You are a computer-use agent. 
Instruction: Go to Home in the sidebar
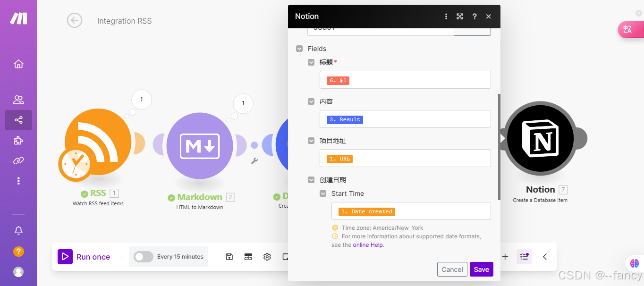click(x=18, y=64)
